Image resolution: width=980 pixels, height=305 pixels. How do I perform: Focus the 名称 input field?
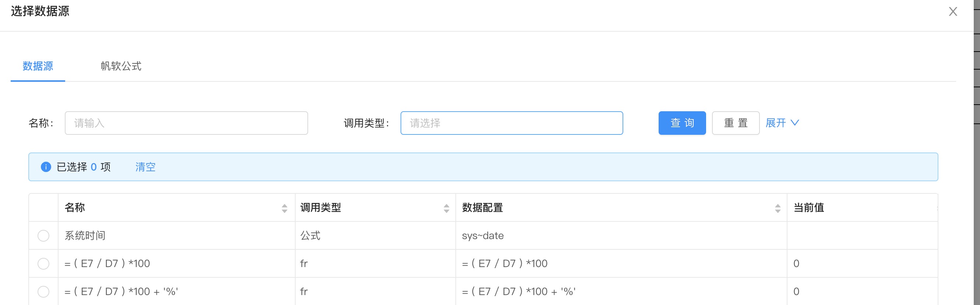186,123
